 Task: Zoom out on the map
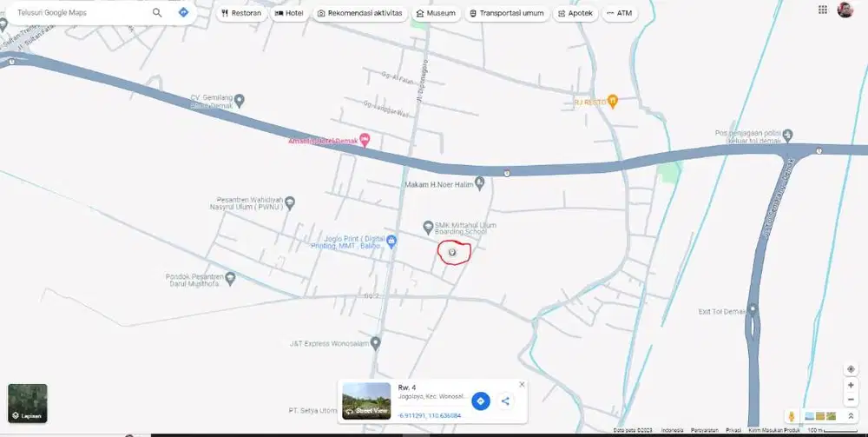(851, 399)
